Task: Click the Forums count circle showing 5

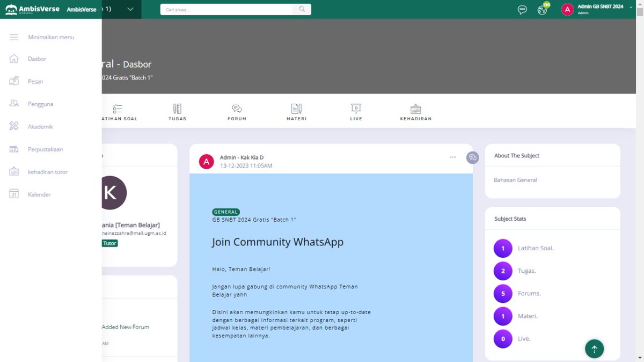Action: [x=503, y=293]
